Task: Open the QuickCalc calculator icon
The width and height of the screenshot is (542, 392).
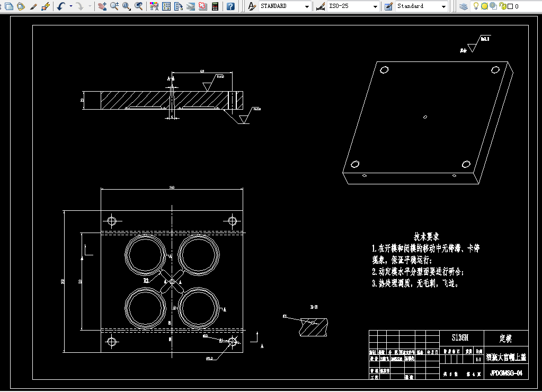Action: 215,6
